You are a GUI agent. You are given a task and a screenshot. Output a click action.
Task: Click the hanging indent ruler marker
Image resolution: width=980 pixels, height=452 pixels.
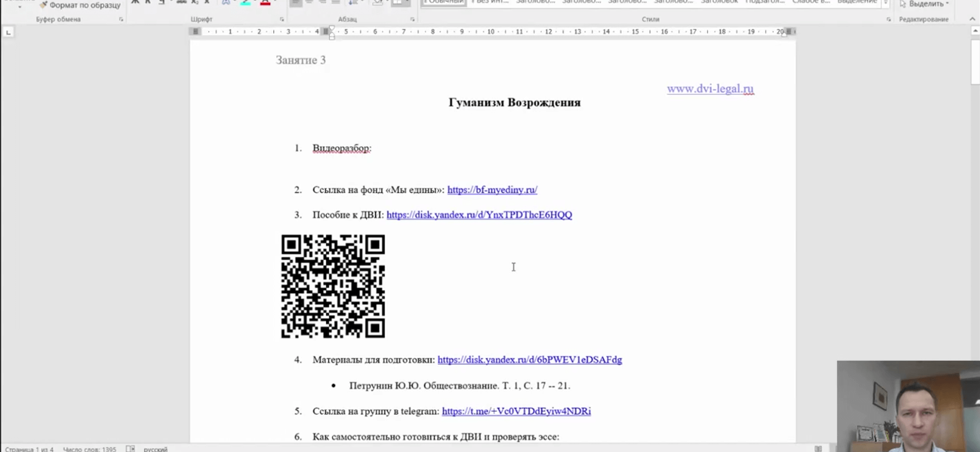click(x=331, y=35)
